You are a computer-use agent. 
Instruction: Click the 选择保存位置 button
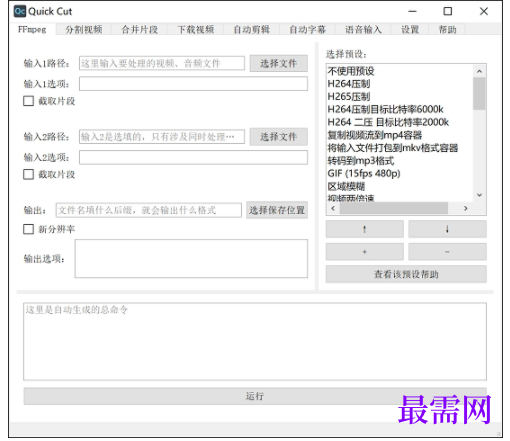[277, 210]
